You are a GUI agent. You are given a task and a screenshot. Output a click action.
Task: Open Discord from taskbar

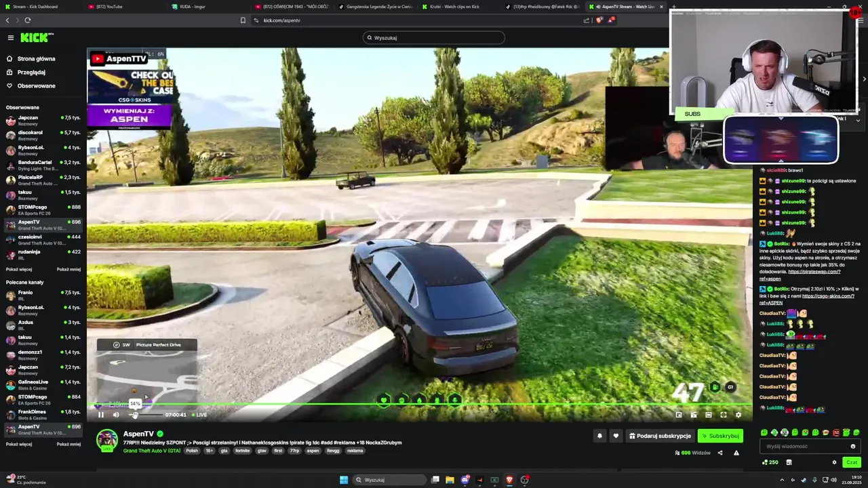(x=465, y=480)
